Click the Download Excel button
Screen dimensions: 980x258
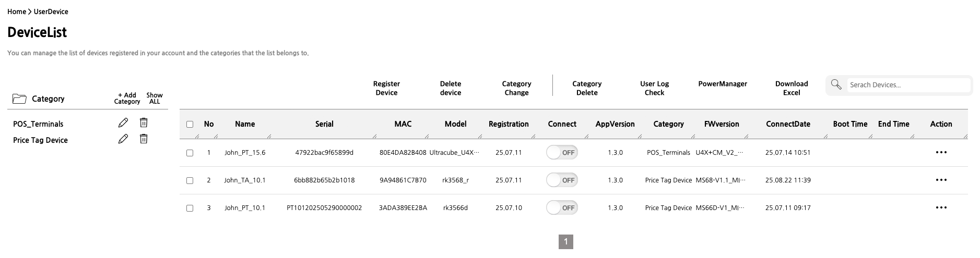click(x=791, y=88)
